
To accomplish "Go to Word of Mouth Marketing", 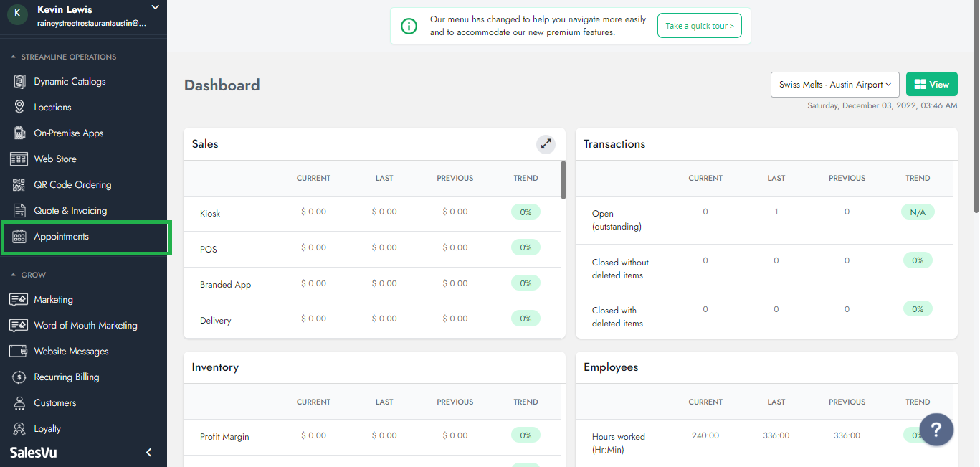I will (x=85, y=326).
